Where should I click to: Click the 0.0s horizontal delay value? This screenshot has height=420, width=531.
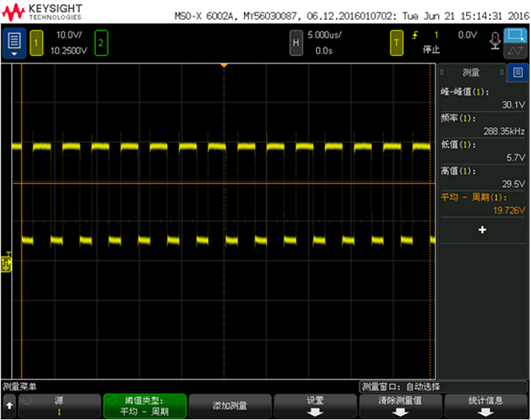324,51
